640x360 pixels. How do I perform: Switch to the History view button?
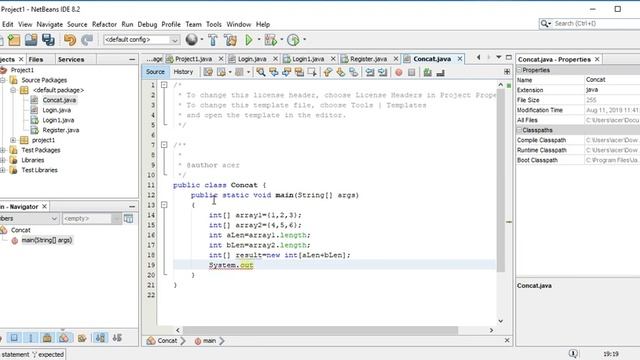183,72
